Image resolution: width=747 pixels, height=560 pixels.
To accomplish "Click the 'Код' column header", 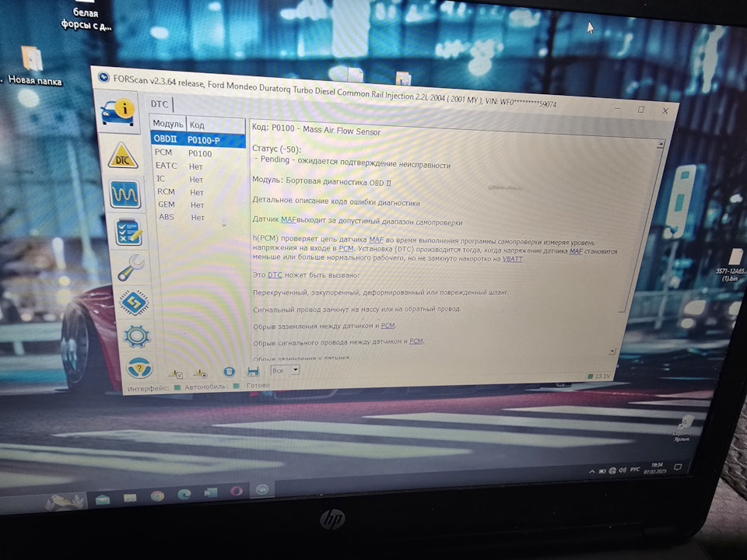I will tap(216, 125).
